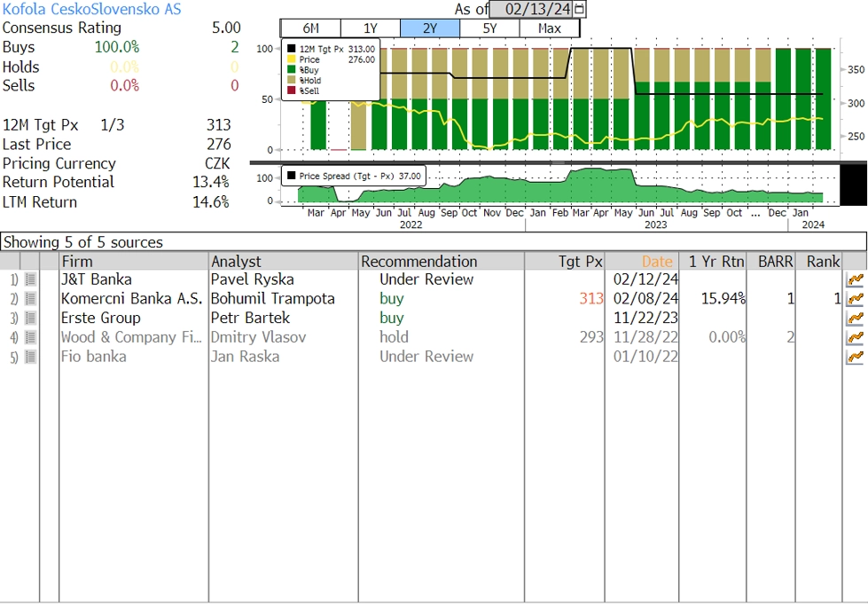Viewport: 868px width, 606px height.
Task: Click the Kofola CeskoSlovensko AS title link
Action: 91,9
